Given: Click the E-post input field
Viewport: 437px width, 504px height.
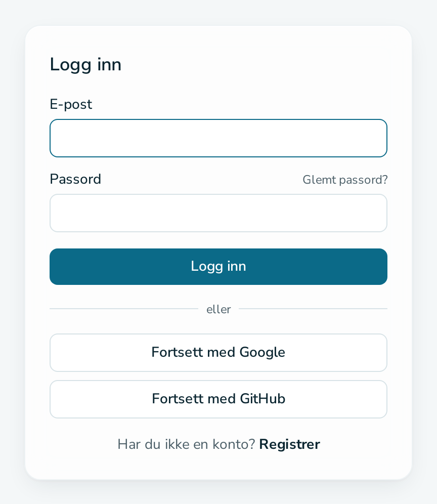Looking at the screenshot, I should pos(219,138).
